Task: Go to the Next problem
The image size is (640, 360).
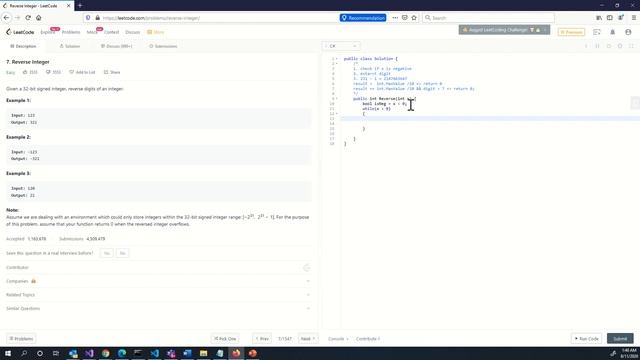Action: 308,339
